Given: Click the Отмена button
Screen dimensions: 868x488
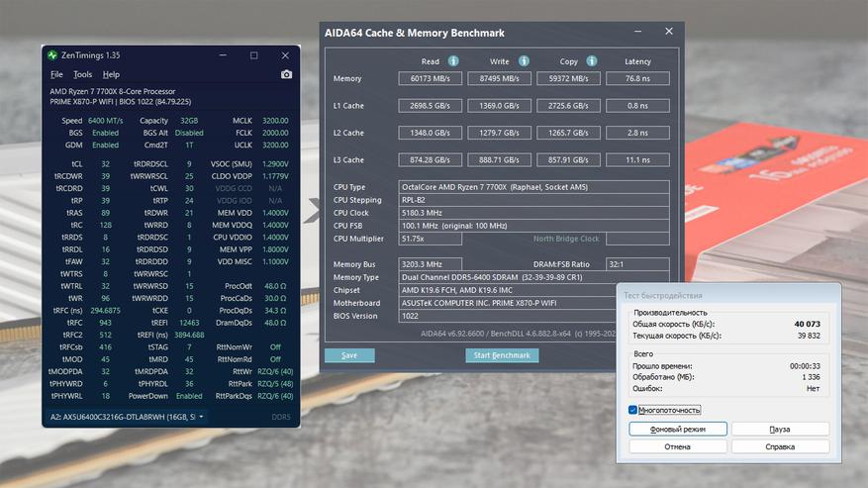Looking at the screenshot, I should pos(678,446).
